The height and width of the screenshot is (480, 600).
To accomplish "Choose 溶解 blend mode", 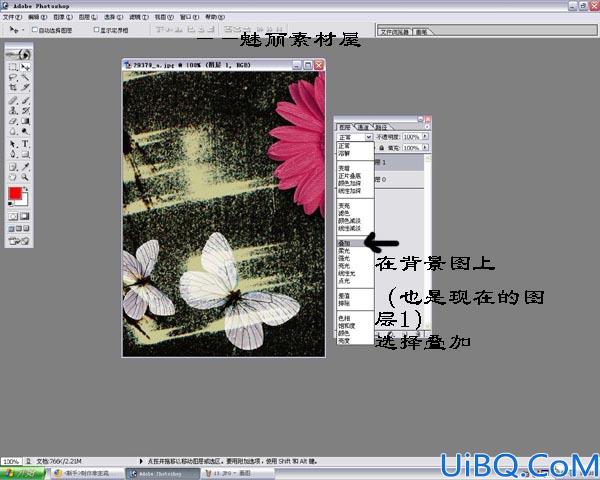I will [355, 153].
